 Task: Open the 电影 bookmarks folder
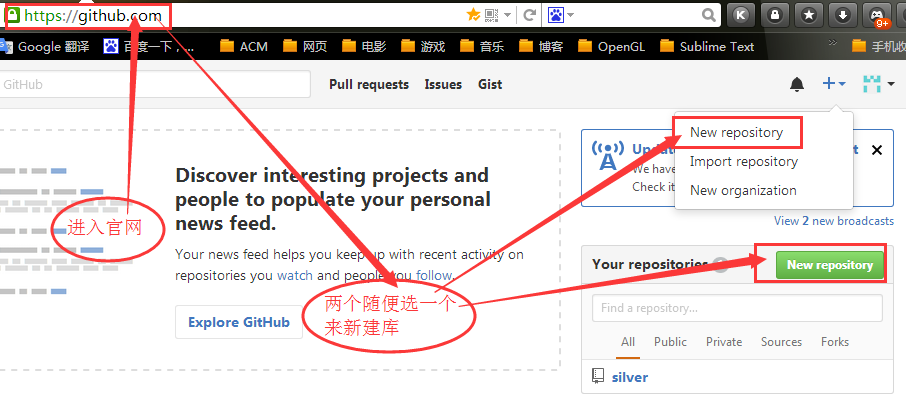click(364, 46)
